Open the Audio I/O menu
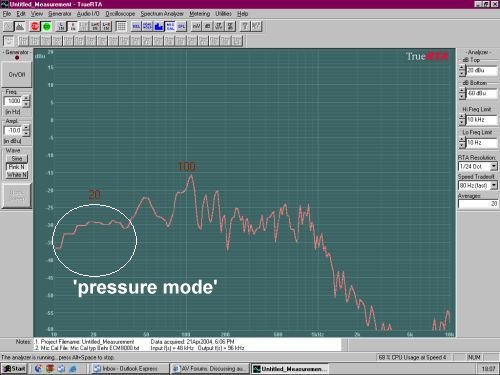 tap(88, 14)
